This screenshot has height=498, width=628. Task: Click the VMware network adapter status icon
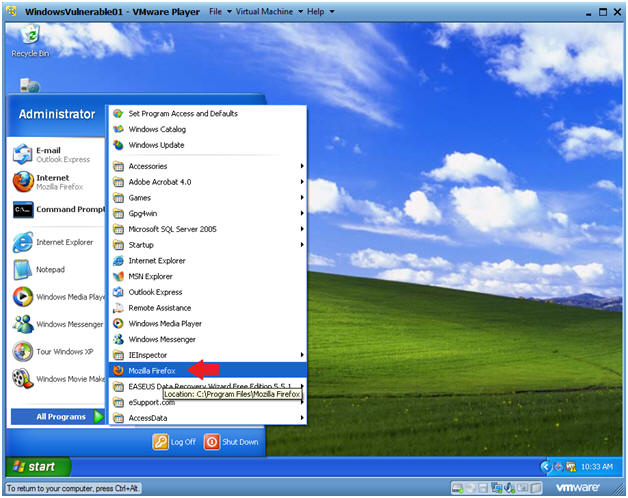click(497, 488)
